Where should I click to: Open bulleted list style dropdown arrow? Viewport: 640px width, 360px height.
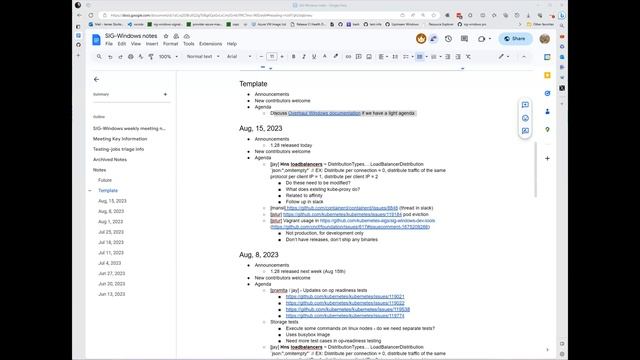click(427, 57)
